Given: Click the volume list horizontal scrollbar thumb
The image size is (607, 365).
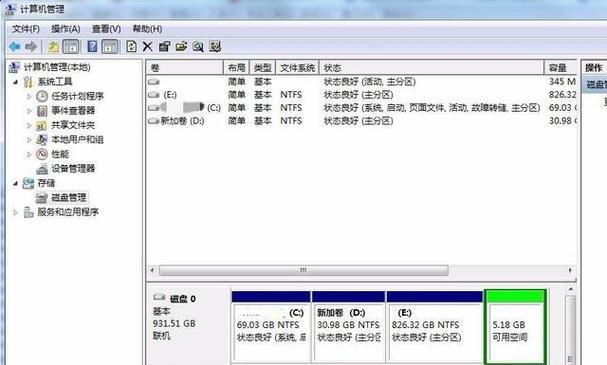Looking at the screenshot, I should [304, 270].
